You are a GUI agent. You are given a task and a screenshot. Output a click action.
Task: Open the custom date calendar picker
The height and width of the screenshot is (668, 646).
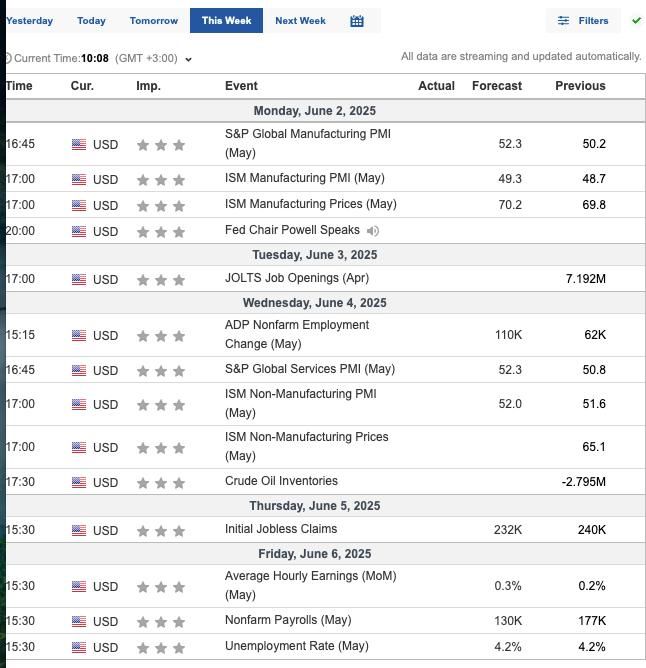[x=357, y=20]
